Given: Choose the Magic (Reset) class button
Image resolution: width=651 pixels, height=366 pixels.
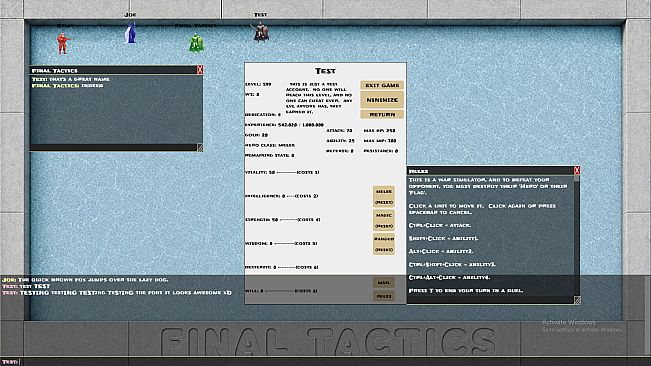Looking at the screenshot, I should point(384,220).
